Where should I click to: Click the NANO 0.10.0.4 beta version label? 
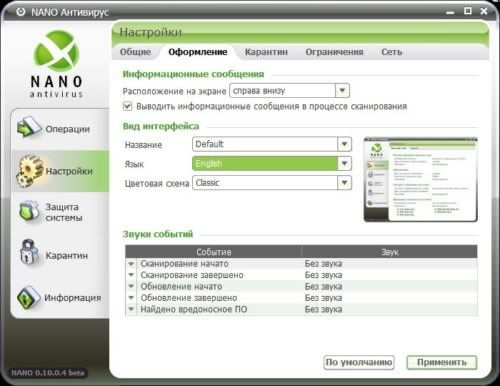pyautogui.click(x=48, y=373)
